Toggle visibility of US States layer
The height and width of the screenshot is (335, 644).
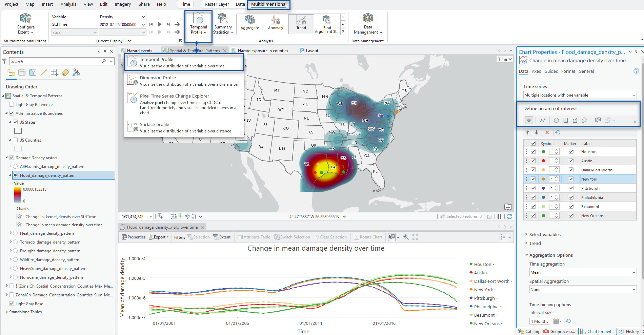[x=16, y=122]
